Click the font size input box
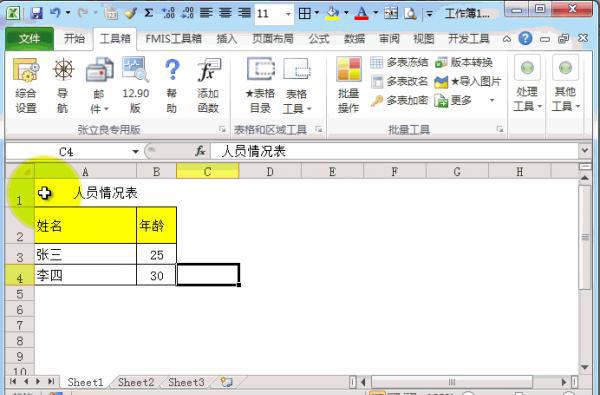Image resolution: width=600 pixels, height=395 pixels. pos(269,14)
